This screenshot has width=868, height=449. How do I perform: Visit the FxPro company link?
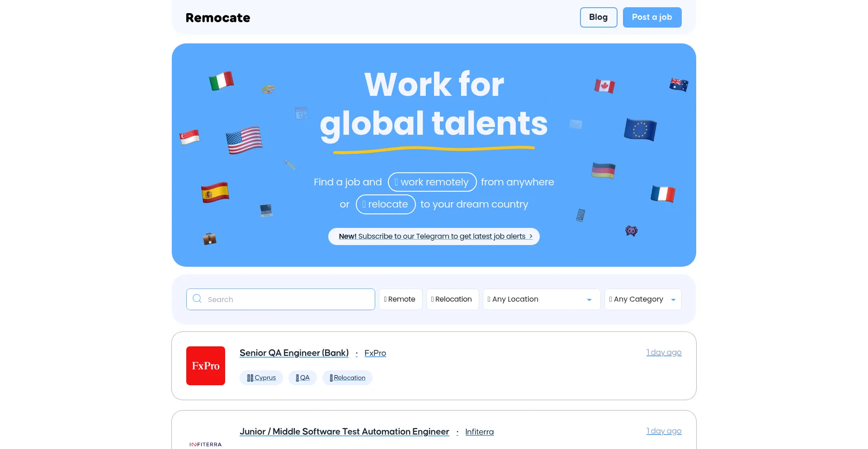click(x=375, y=353)
